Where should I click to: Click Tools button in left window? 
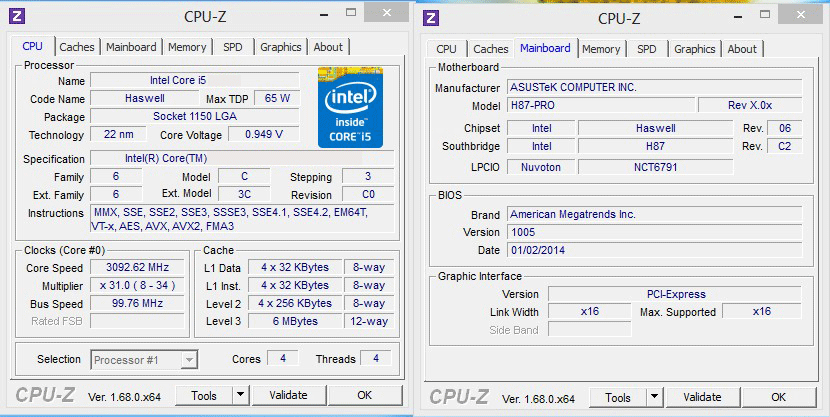(204, 395)
